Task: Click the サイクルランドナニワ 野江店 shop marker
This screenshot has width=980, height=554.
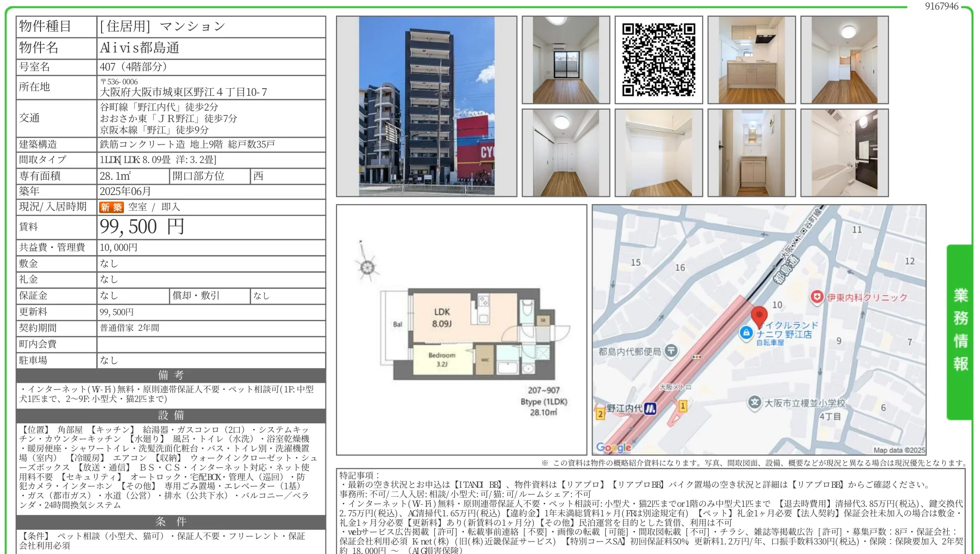Action: (745, 334)
